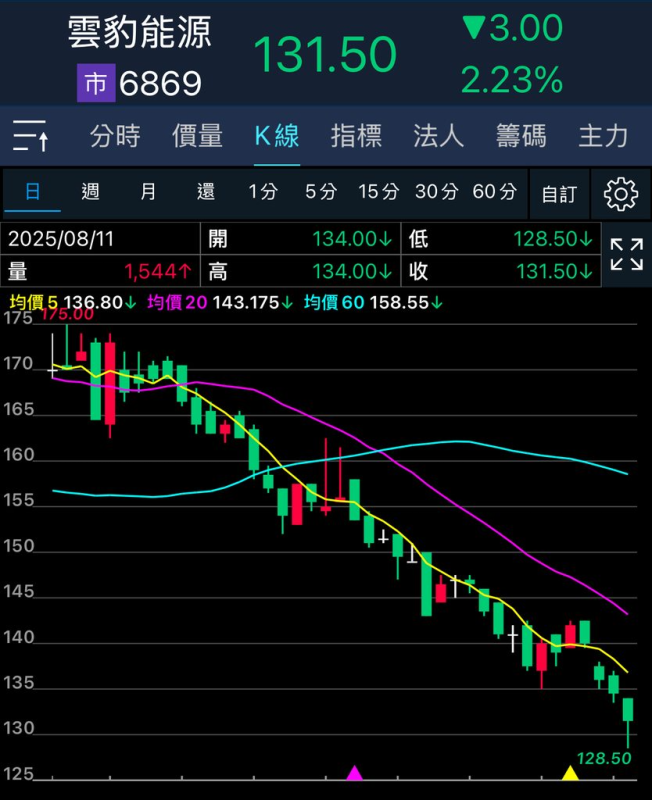Open the chart settings gear icon
Viewport: 652px width, 800px height.
click(x=621, y=193)
